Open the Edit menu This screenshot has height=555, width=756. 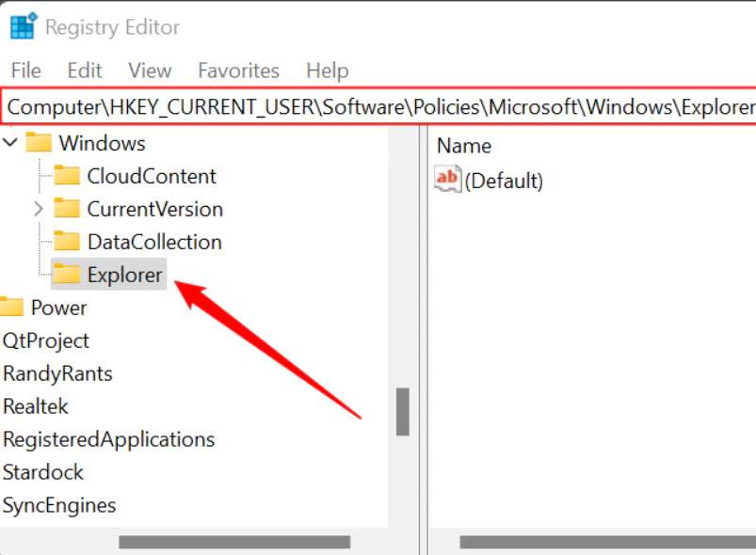click(85, 71)
